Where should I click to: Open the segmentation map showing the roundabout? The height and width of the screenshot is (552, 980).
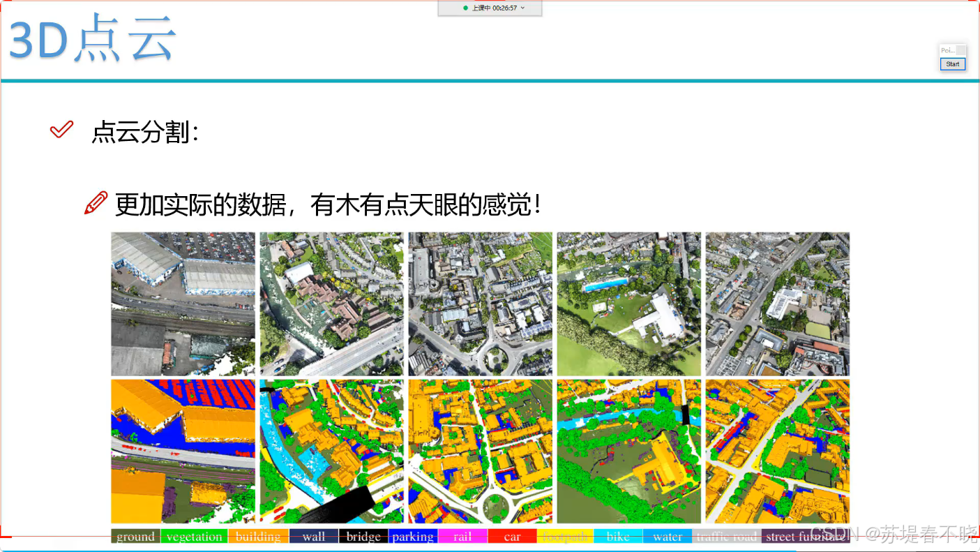(480, 452)
